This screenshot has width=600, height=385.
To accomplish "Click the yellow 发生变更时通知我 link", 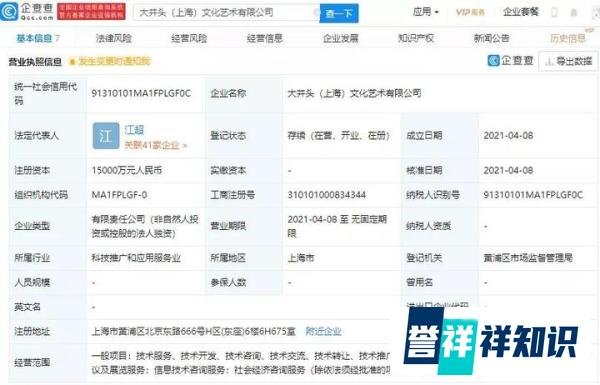I will (110, 61).
